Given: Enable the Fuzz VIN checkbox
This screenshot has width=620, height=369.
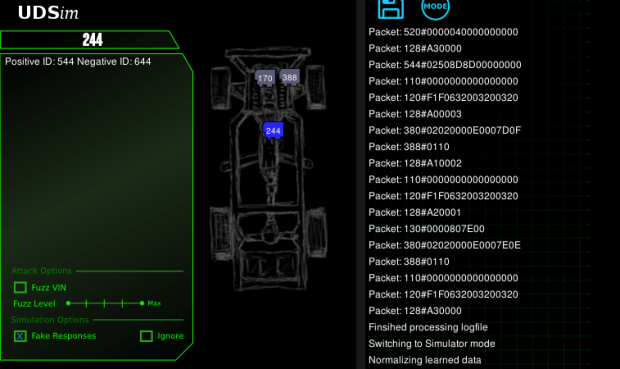Looking at the screenshot, I should [20, 288].
